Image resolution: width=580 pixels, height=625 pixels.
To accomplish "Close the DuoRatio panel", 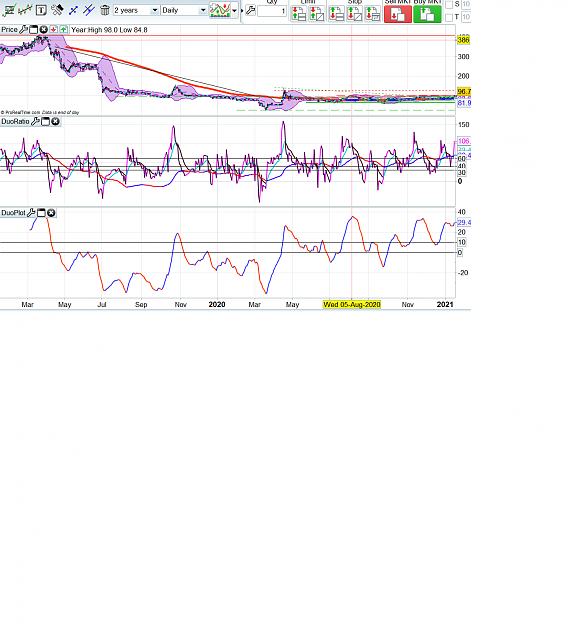I will 55,122.
